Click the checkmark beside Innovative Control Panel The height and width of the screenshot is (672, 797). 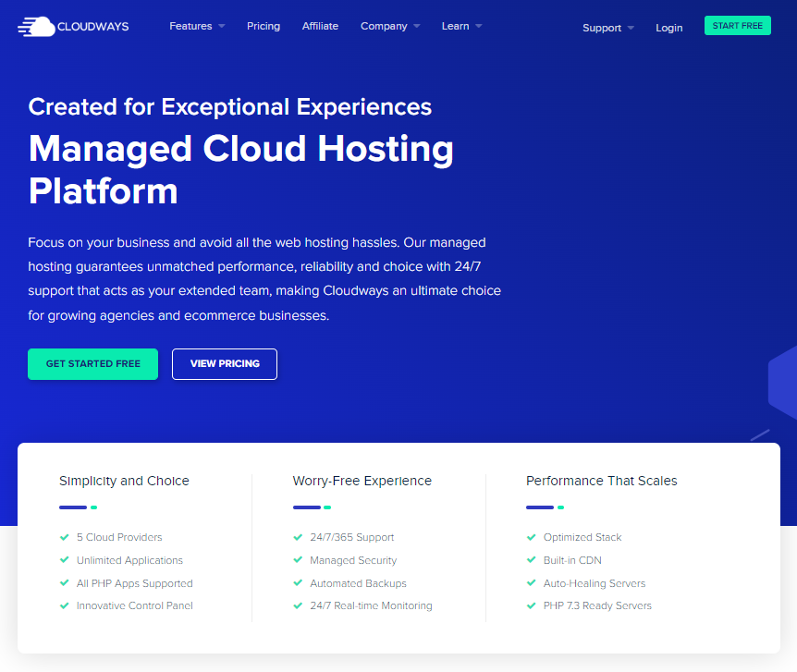[x=65, y=605]
